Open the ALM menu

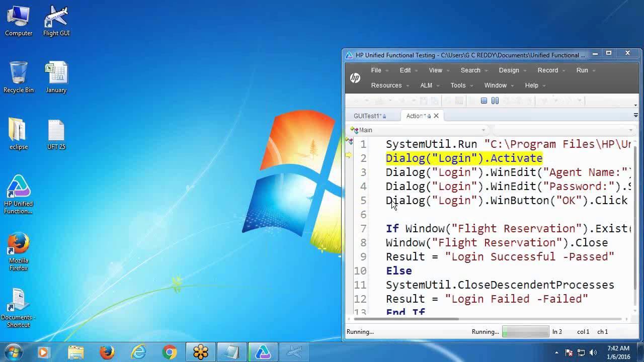430,85
